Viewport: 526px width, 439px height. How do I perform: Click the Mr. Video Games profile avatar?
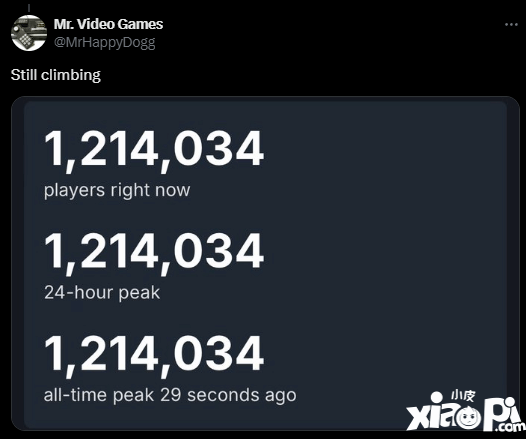tap(29, 33)
